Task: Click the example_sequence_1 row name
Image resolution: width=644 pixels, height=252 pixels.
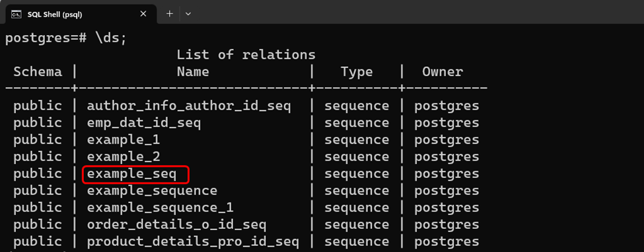Action: [161, 208]
